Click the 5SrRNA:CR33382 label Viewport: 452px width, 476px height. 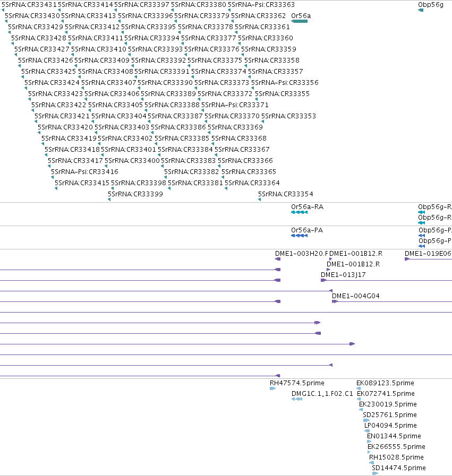pos(191,171)
